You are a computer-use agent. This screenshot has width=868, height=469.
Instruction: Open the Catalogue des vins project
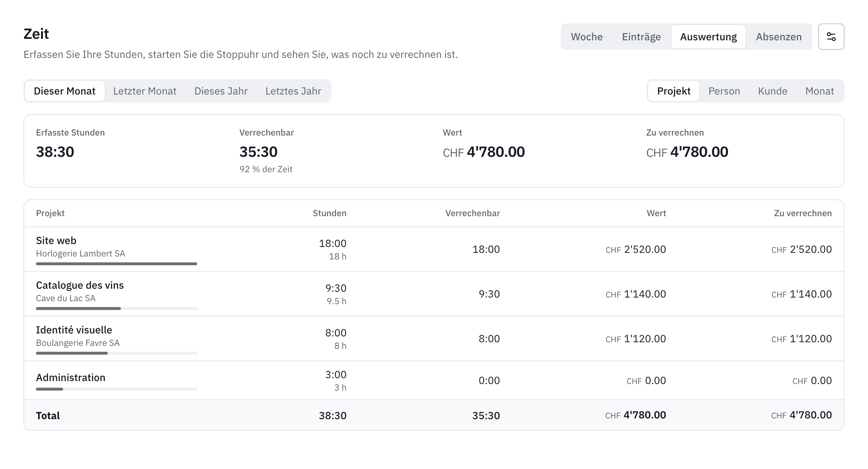point(434,294)
